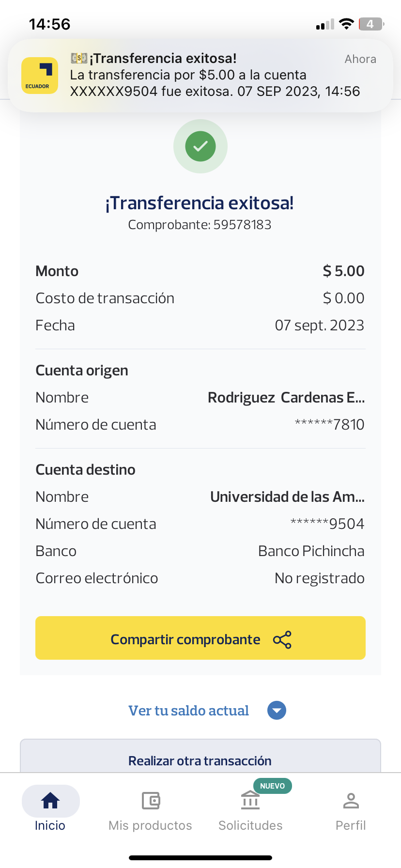401x868 pixels.
Task: Tap the share icon on Compartir comprobante
Action: click(x=282, y=640)
